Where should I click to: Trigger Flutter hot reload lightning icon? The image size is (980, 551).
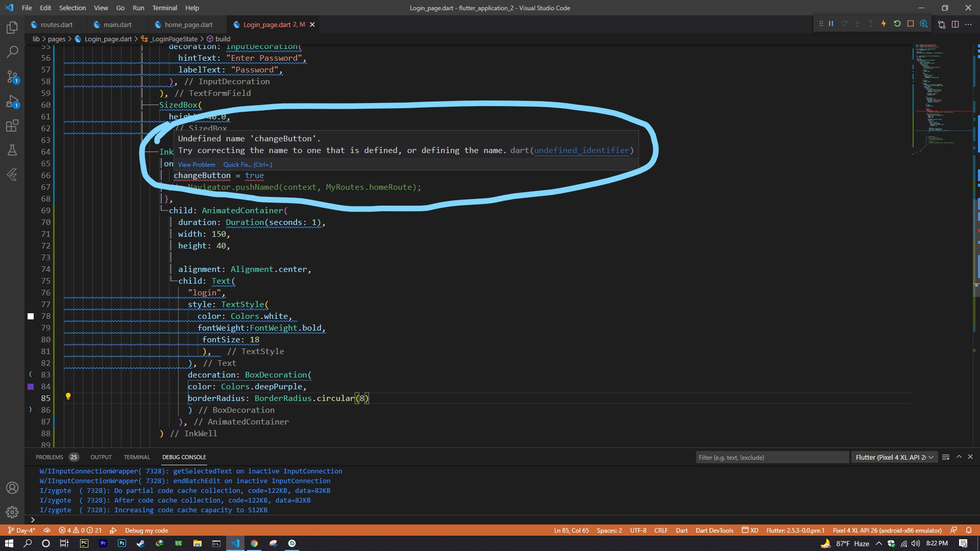tap(884, 24)
